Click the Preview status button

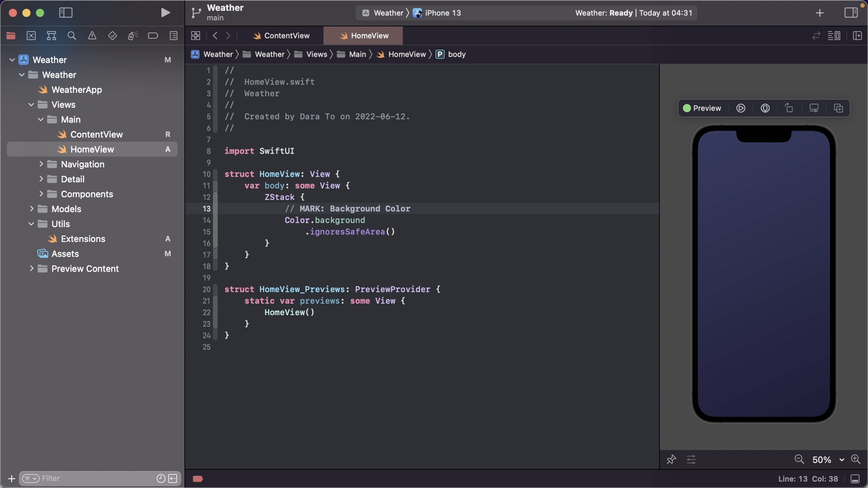[702, 108]
